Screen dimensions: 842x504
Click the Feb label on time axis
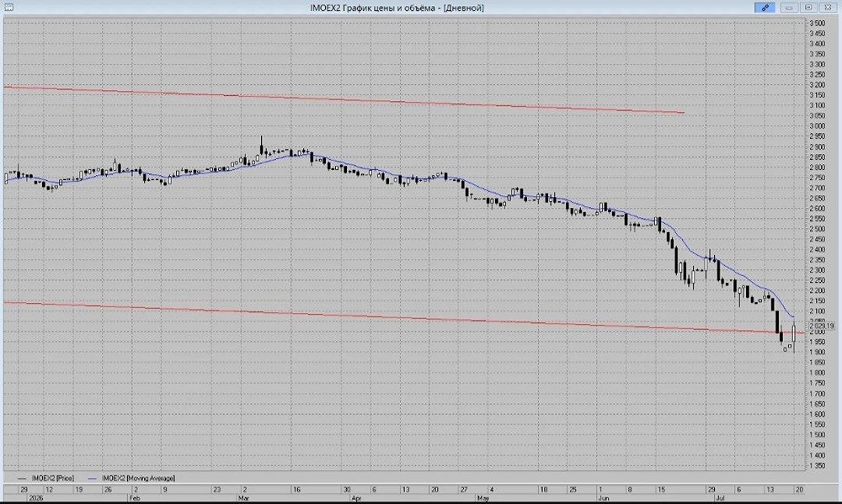(x=134, y=498)
